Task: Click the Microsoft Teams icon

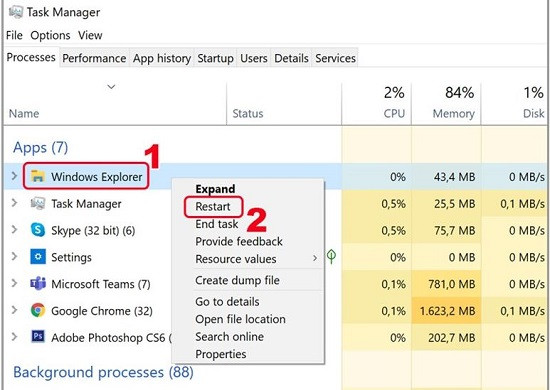Action: (38, 283)
